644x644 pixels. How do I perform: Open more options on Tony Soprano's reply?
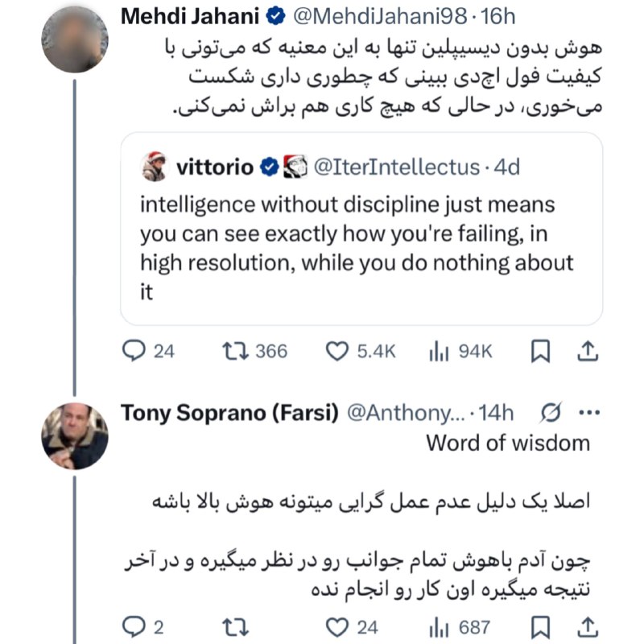coord(590,413)
